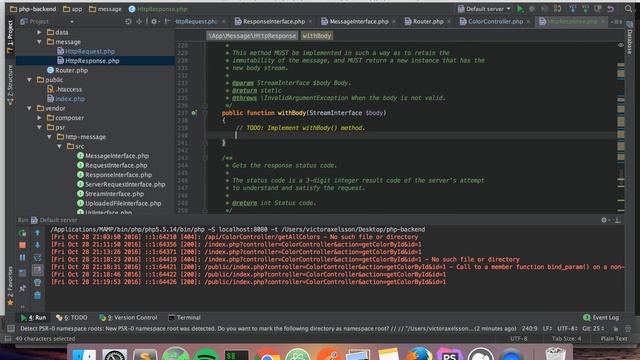Click php-backend in the breadcrumb bar
640x360 pixels.
(x=33, y=9)
